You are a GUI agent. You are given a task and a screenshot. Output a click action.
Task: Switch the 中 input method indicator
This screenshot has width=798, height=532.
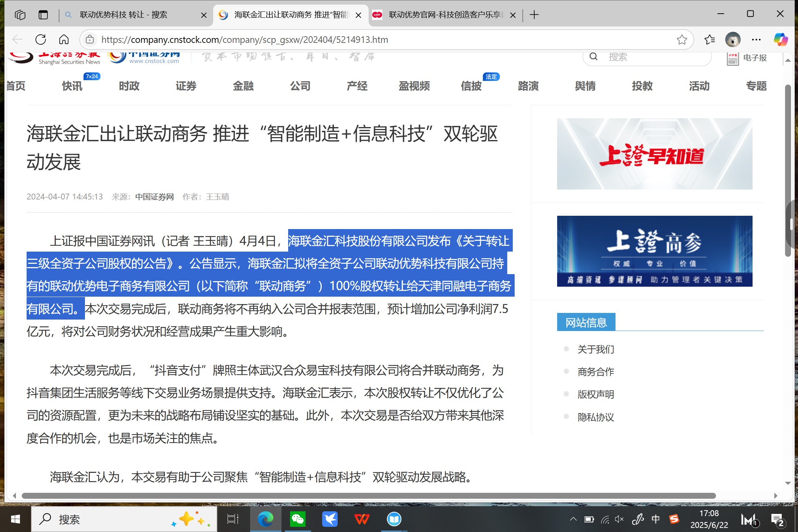(656, 519)
